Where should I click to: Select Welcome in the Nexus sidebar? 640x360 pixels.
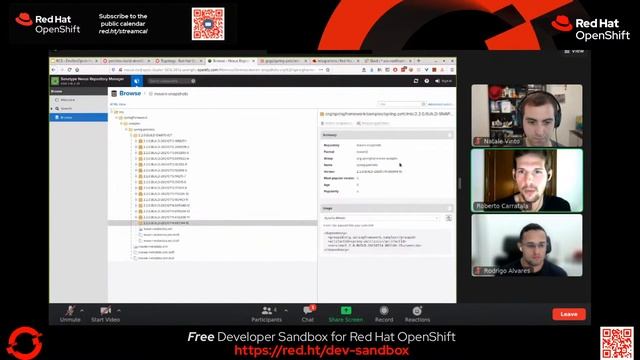coord(68,100)
